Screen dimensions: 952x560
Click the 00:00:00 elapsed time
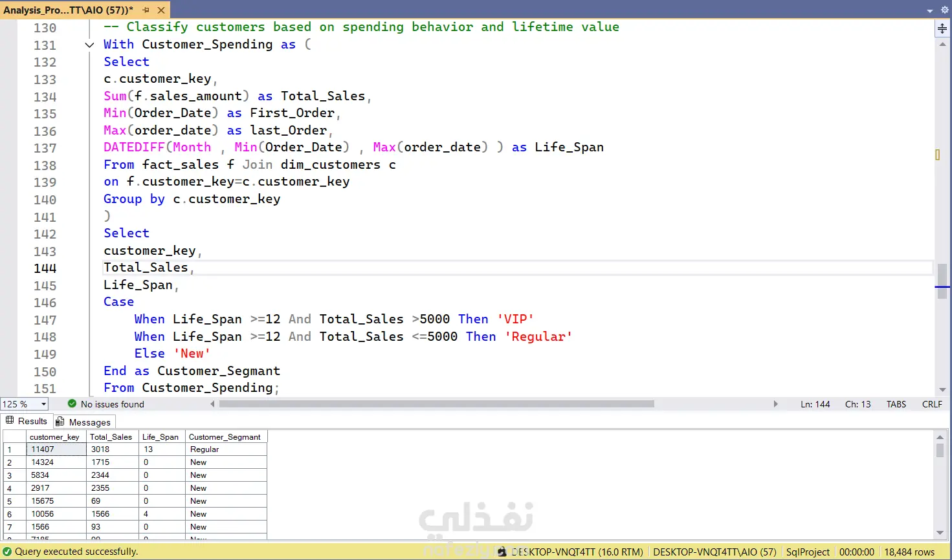(856, 552)
